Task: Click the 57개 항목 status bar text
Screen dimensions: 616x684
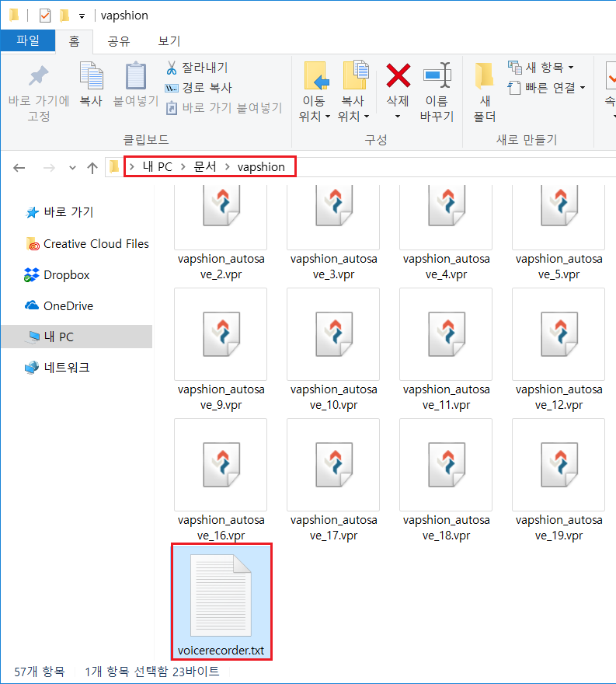Action: coord(40,672)
